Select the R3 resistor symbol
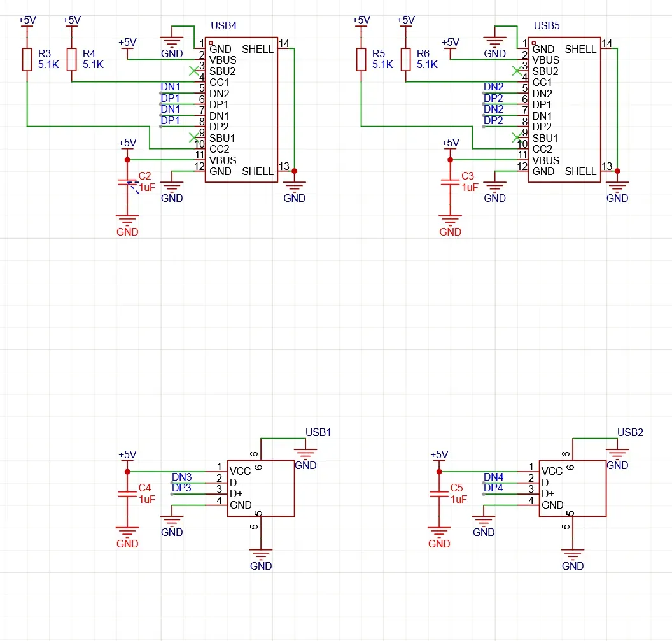Viewport: 672px width, 641px height. click(27, 59)
